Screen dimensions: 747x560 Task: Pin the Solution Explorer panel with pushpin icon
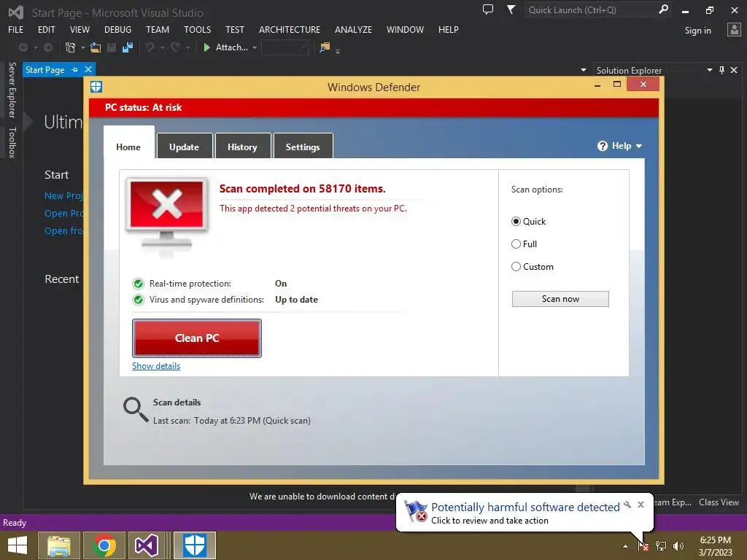(x=721, y=70)
